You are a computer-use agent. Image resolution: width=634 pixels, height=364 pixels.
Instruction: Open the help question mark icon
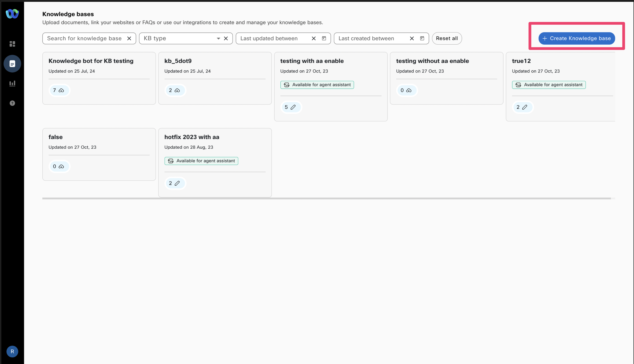point(12,103)
